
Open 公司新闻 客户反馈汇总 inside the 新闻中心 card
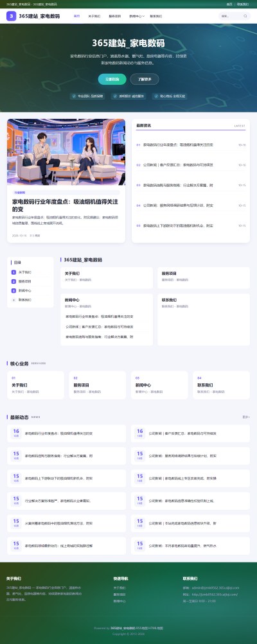pos(99,327)
